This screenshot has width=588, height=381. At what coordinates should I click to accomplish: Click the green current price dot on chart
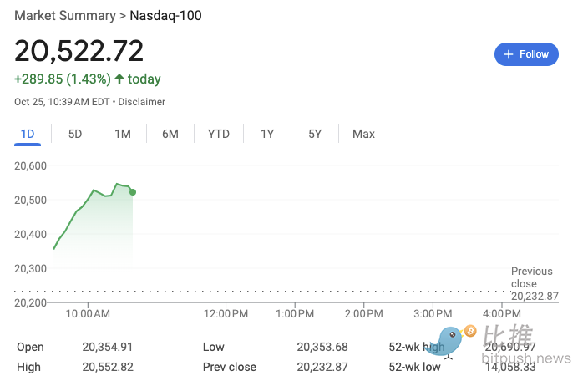point(133,192)
